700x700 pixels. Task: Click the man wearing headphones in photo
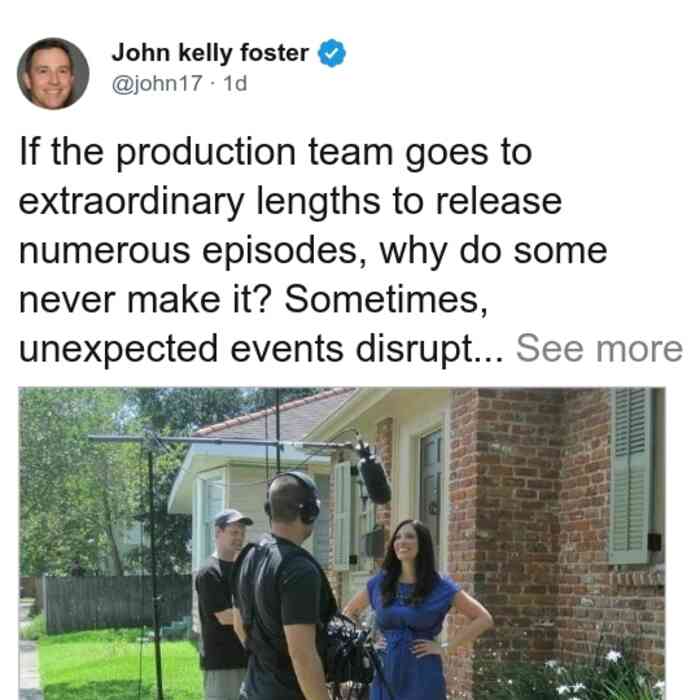click(x=286, y=589)
